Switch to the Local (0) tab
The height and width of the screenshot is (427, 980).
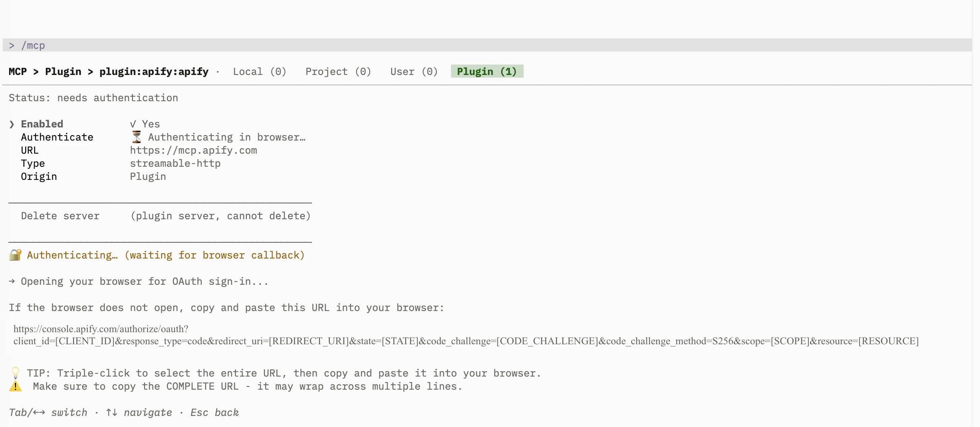pos(259,72)
